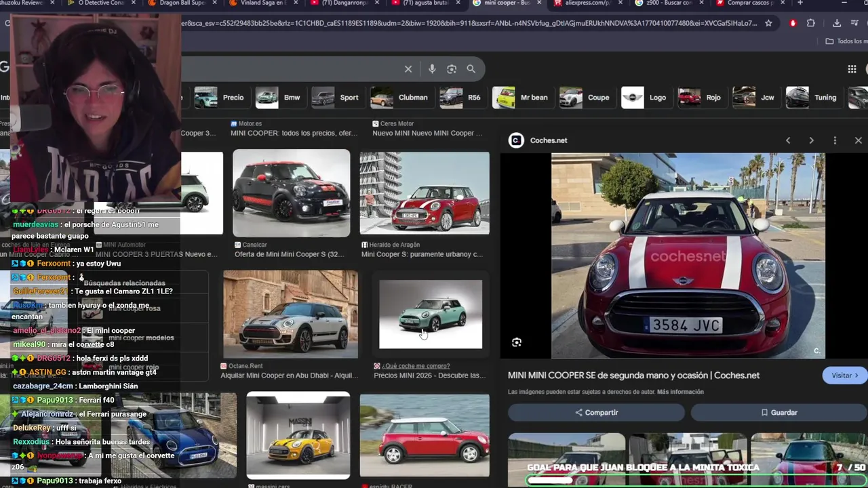Open the Google apps grid icon
Screen dimensions: 868x488
[x=852, y=69]
